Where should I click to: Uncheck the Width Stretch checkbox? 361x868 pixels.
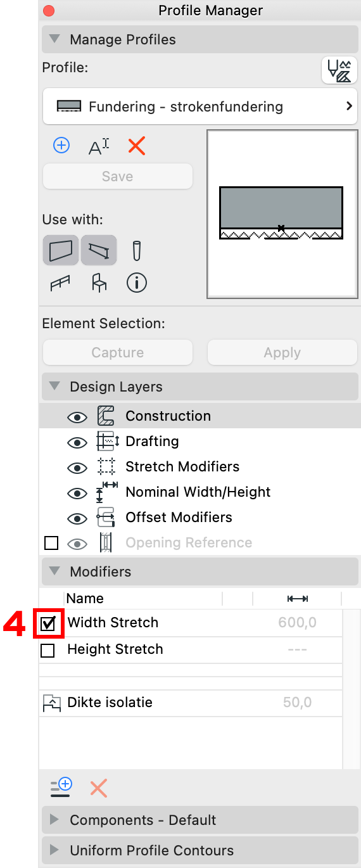(48, 623)
